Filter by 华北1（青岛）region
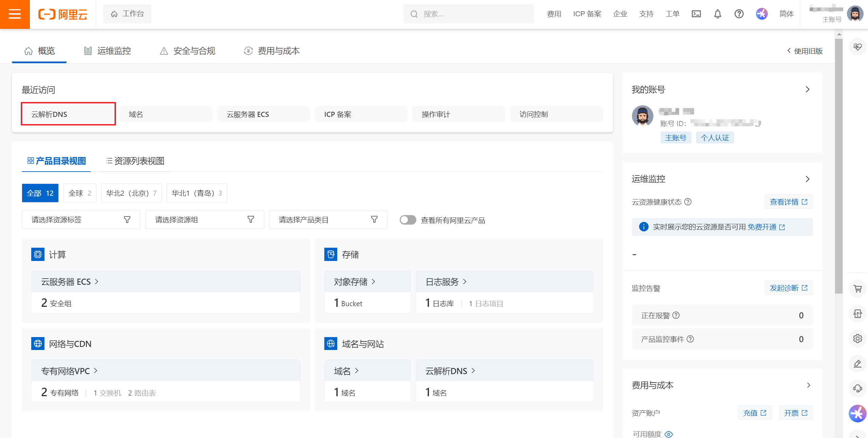Image resolution: width=868 pixels, height=438 pixels. (197, 193)
